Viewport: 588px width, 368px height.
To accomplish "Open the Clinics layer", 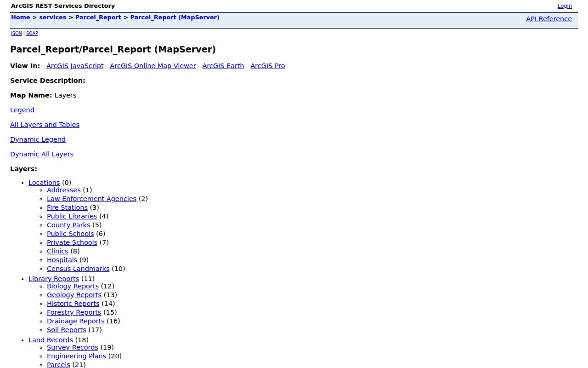I will pyautogui.click(x=57, y=251).
